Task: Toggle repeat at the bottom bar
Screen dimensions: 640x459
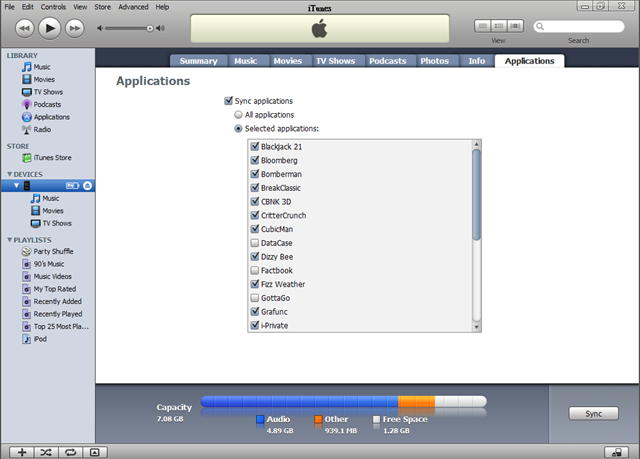Action: (71, 452)
